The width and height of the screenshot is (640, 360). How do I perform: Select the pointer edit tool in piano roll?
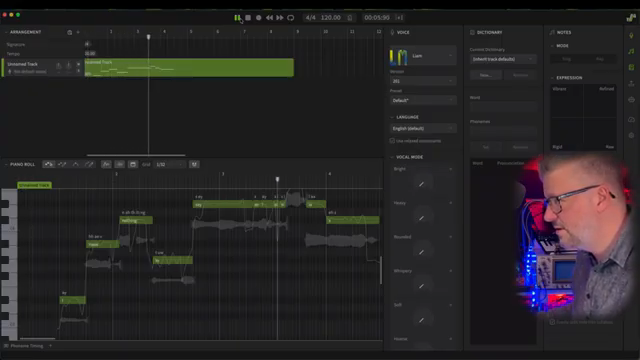49,164
